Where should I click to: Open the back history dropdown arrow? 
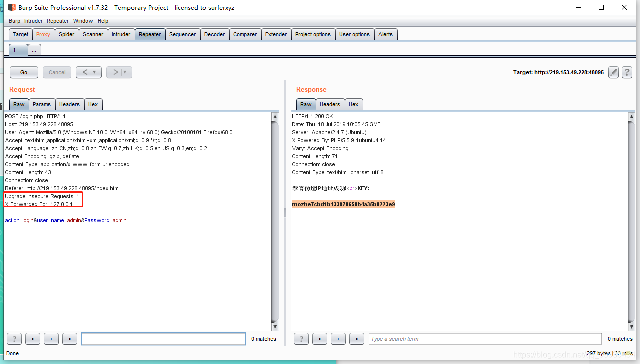(96, 72)
